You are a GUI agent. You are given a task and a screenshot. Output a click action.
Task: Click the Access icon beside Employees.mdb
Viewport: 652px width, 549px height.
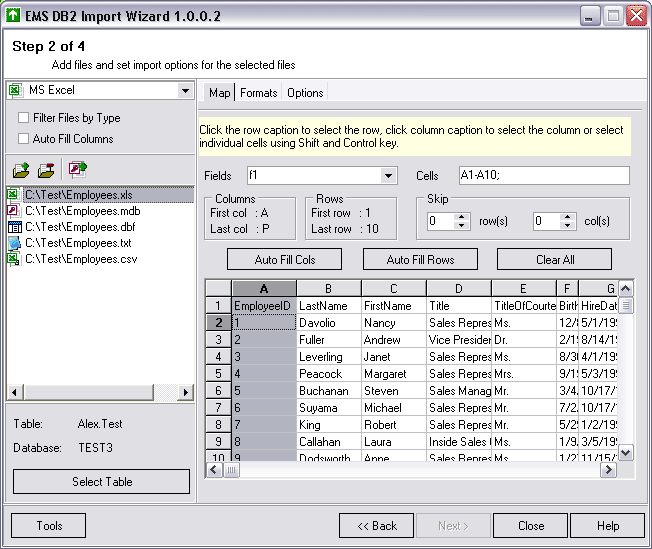click(14, 211)
